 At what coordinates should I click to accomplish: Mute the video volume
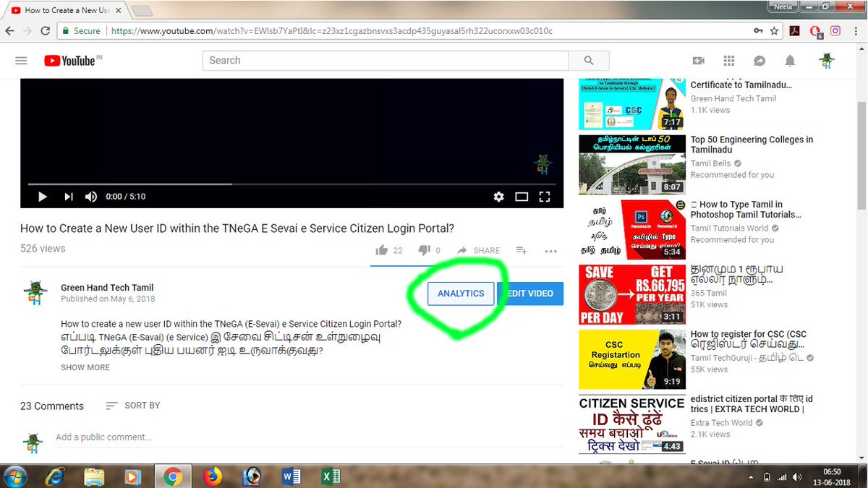point(91,197)
